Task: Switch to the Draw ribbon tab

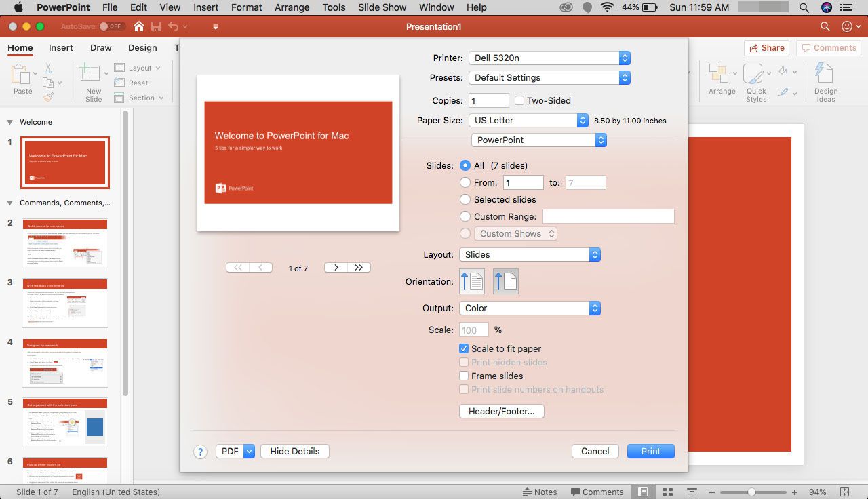Action: (100, 48)
